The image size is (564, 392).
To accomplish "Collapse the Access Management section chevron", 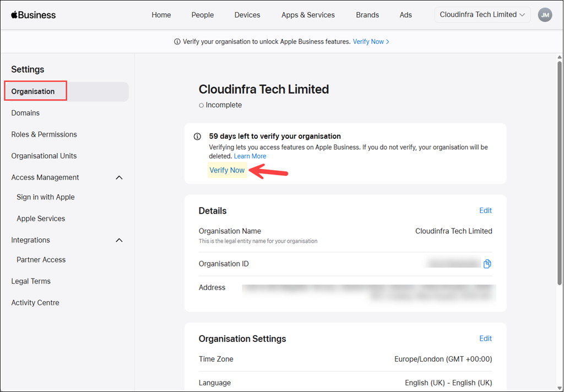I will [x=119, y=178].
